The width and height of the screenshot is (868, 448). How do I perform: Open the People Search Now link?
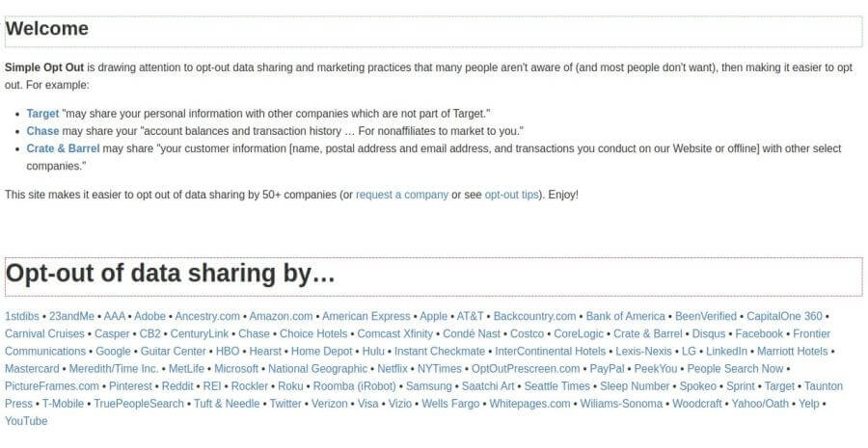point(735,369)
